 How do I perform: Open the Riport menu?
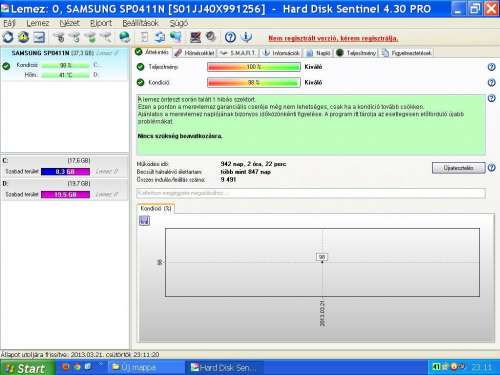tap(101, 23)
